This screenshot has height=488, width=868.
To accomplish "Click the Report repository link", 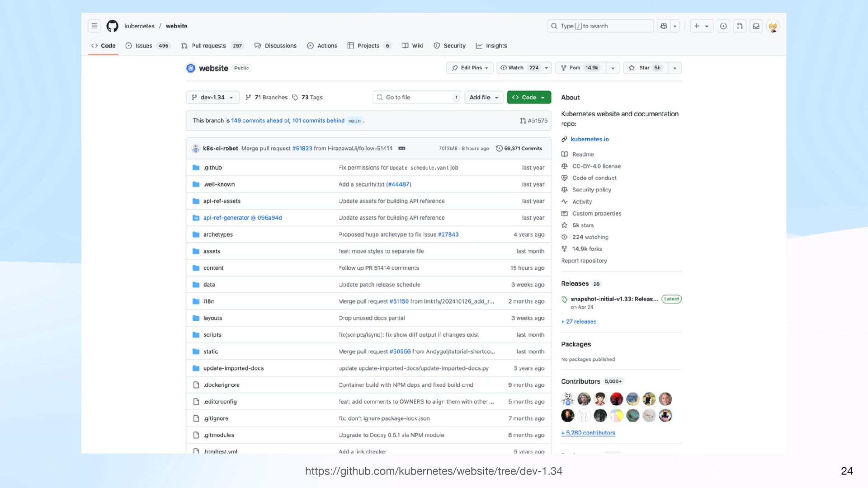I will coord(584,261).
